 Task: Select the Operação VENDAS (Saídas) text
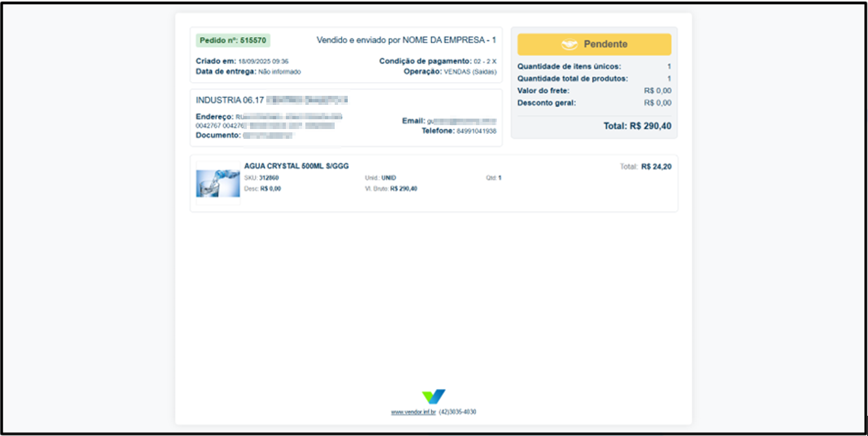450,72
